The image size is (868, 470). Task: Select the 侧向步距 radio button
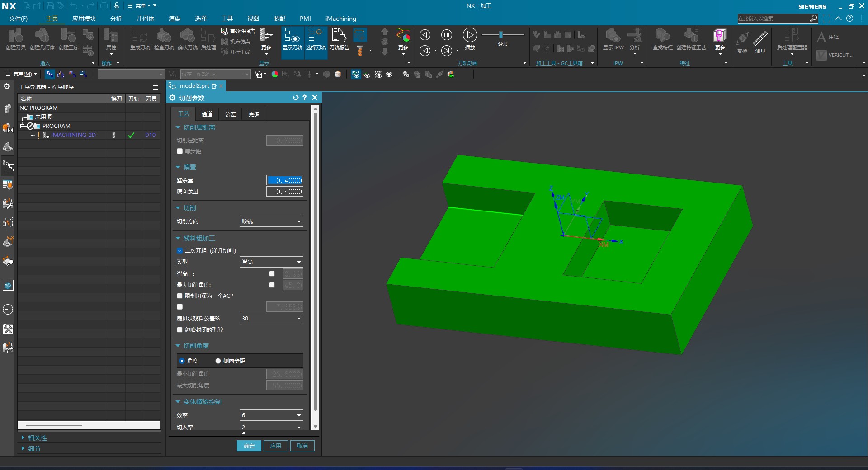[218, 361]
